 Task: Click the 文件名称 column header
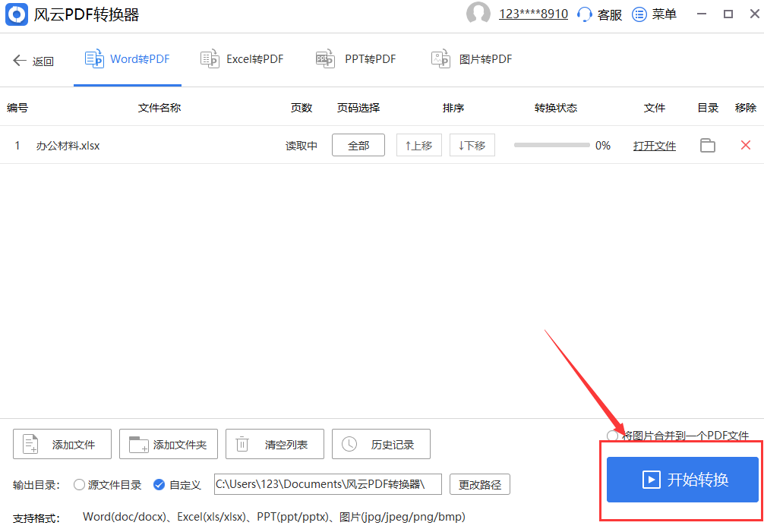(x=159, y=108)
